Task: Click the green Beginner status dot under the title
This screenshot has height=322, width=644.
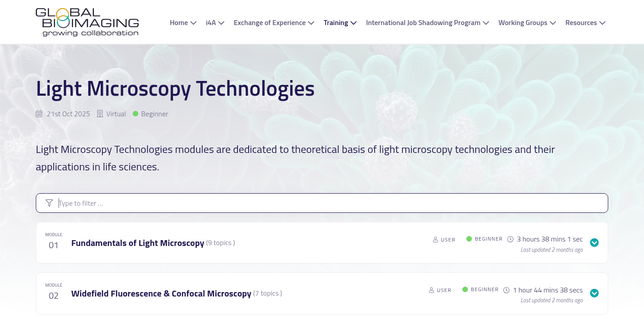Action: click(x=136, y=114)
